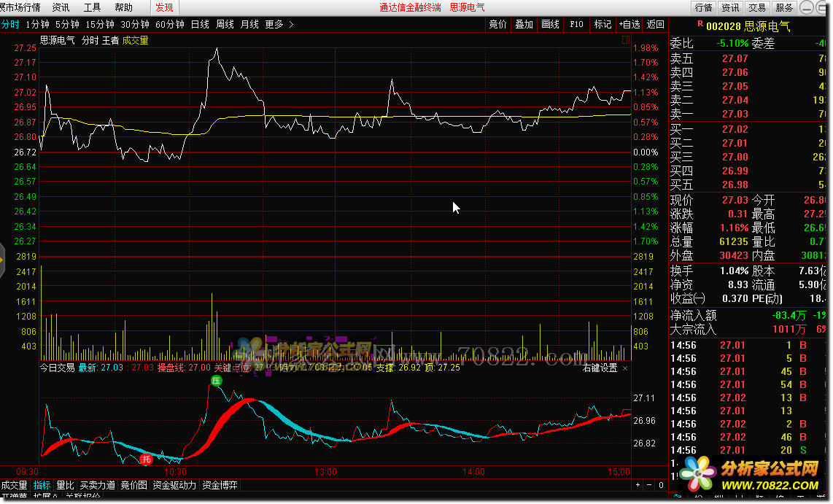This screenshot has height=504, width=833.
Task: Open the 画线 drawing tool
Action: [x=551, y=24]
